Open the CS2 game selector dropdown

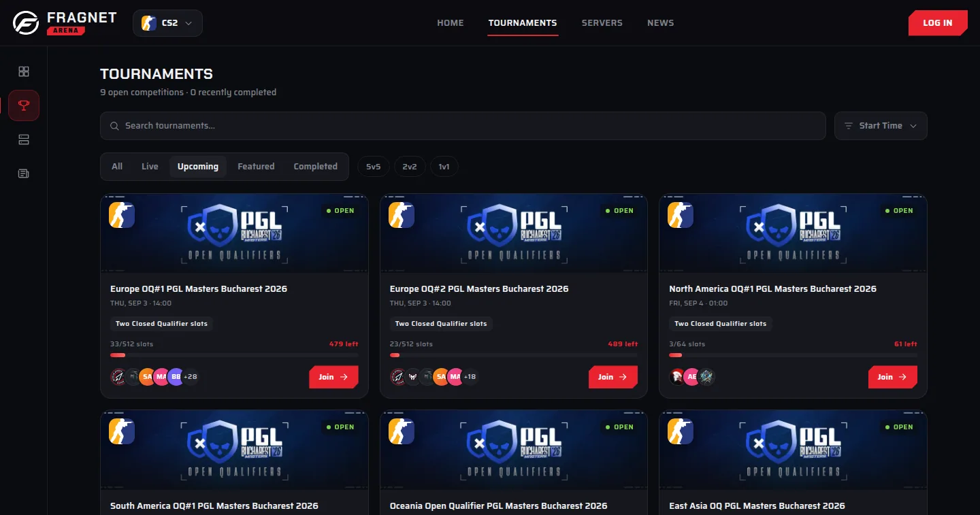pos(167,23)
